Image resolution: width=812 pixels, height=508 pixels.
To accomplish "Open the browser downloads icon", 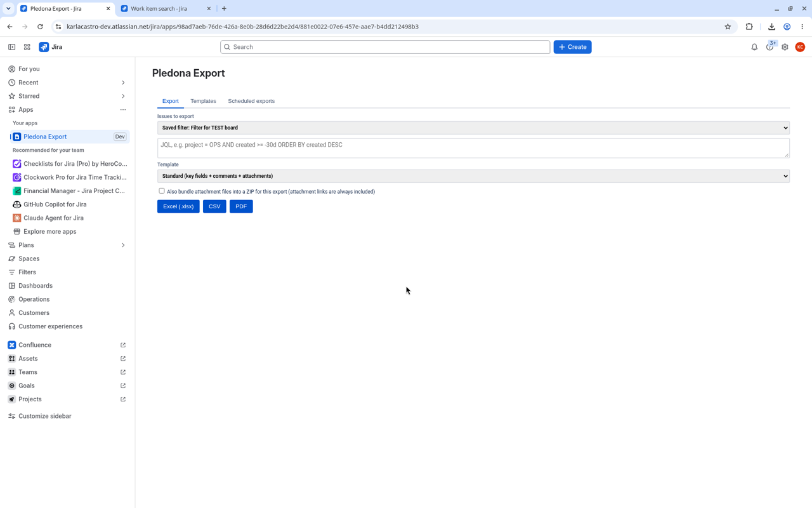I will [771, 27].
